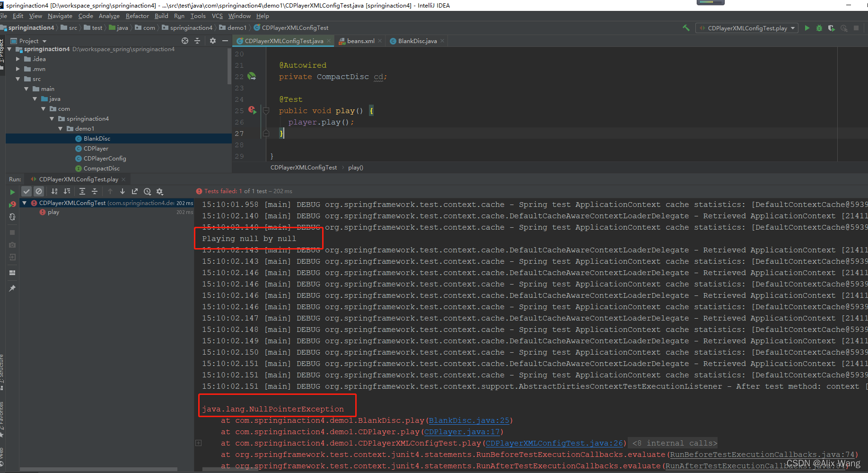Expand the .idea folder
This screenshot has height=473, width=868.
[x=18, y=59]
